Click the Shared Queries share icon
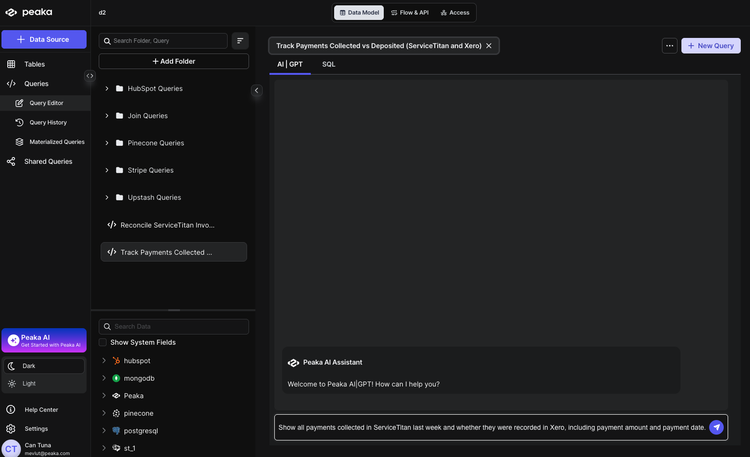This screenshot has width=750, height=457. point(11,162)
